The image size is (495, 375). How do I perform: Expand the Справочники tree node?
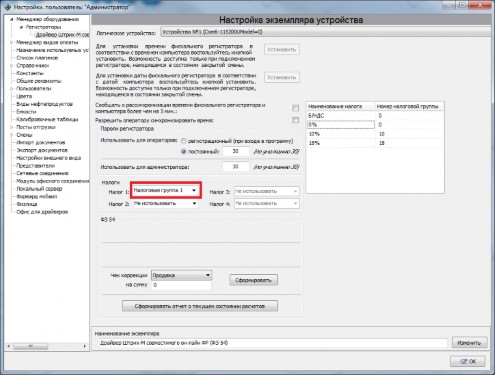[x=12, y=65]
